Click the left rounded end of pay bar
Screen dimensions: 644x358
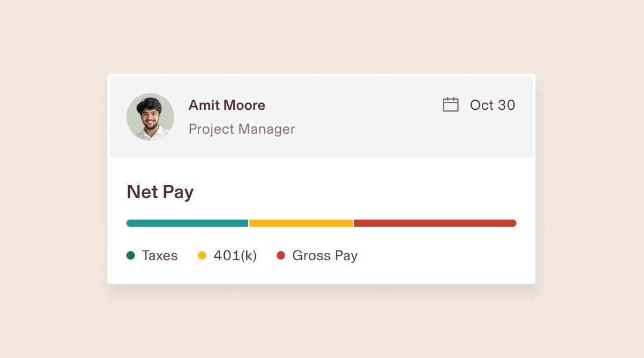click(x=129, y=223)
